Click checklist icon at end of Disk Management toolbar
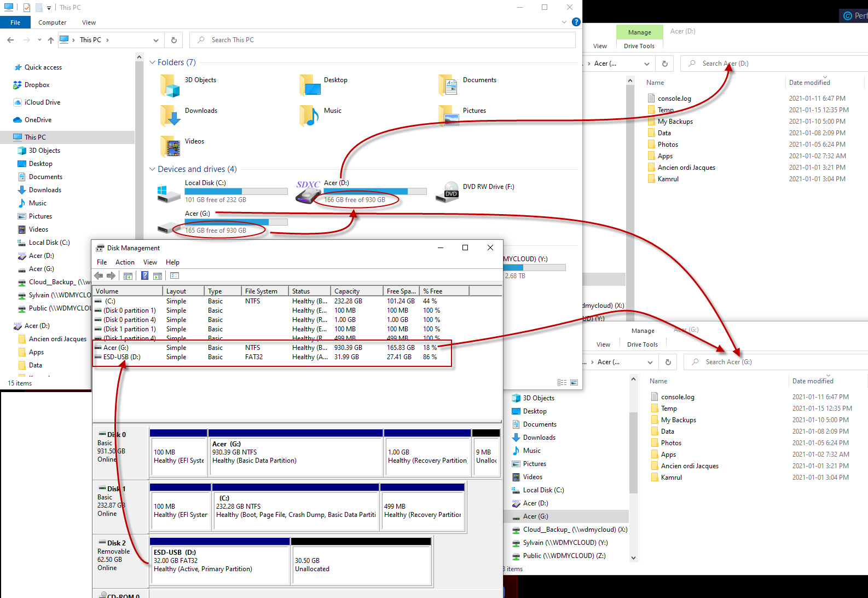Viewport: 868px width, 598px height. coord(175,275)
